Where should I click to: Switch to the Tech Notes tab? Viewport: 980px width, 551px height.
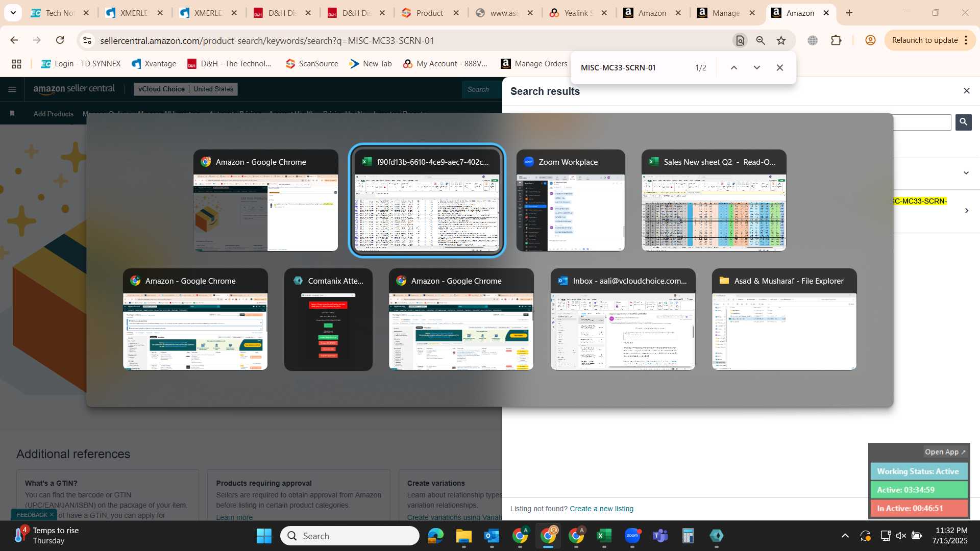[60, 13]
